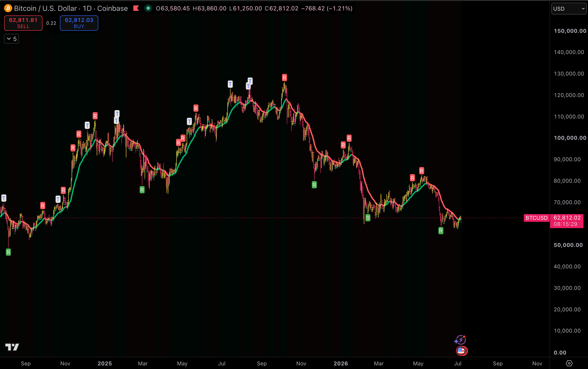588x369 pixels.
Task: Click the 0.00 price axis label
Action: click(560, 352)
